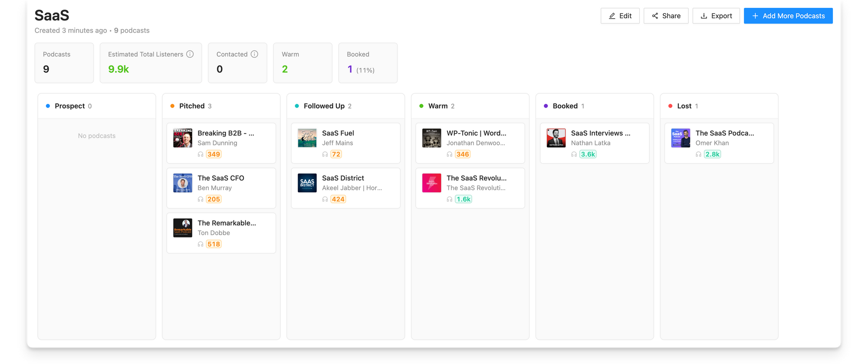Open WP-Tonic podcast card title
This screenshot has height=364, width=868.
tap(476, 133)
